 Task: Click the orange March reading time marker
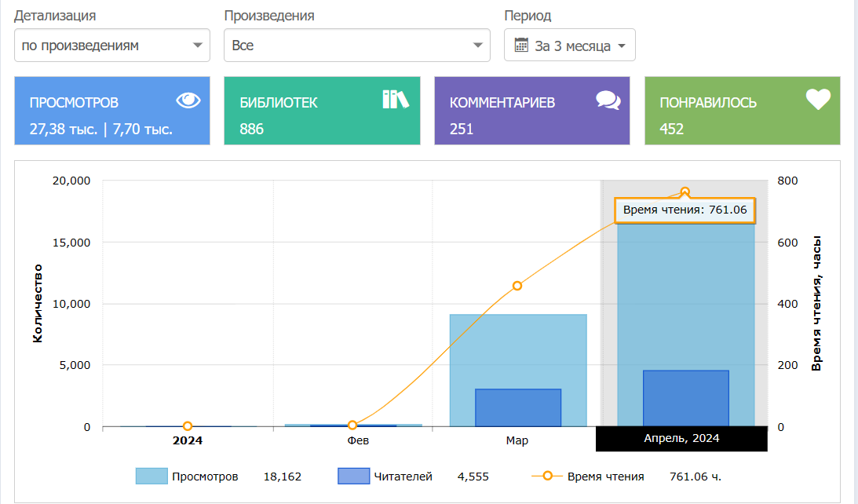[517, 286]
